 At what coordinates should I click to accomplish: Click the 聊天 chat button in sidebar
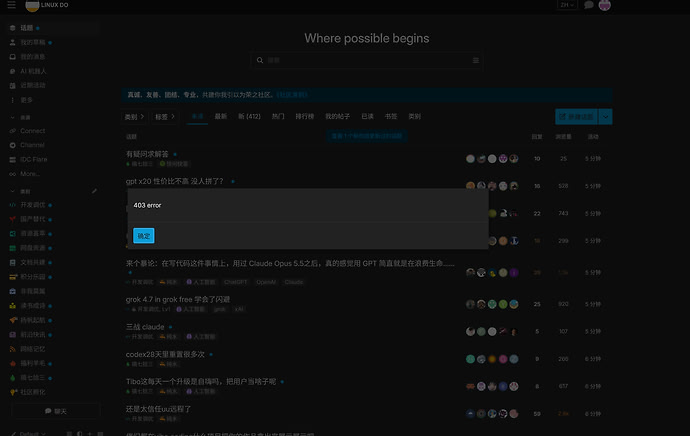(x=55, y=411)
